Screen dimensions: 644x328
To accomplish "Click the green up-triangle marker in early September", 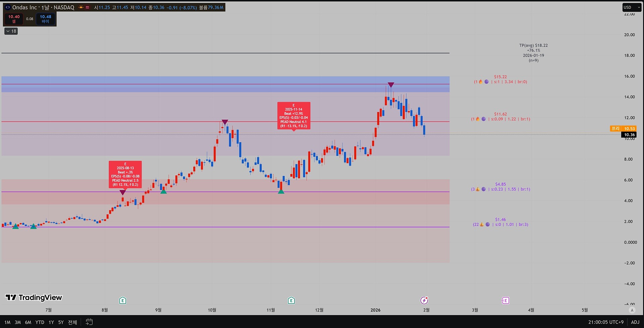I will [x=163, y=191].
